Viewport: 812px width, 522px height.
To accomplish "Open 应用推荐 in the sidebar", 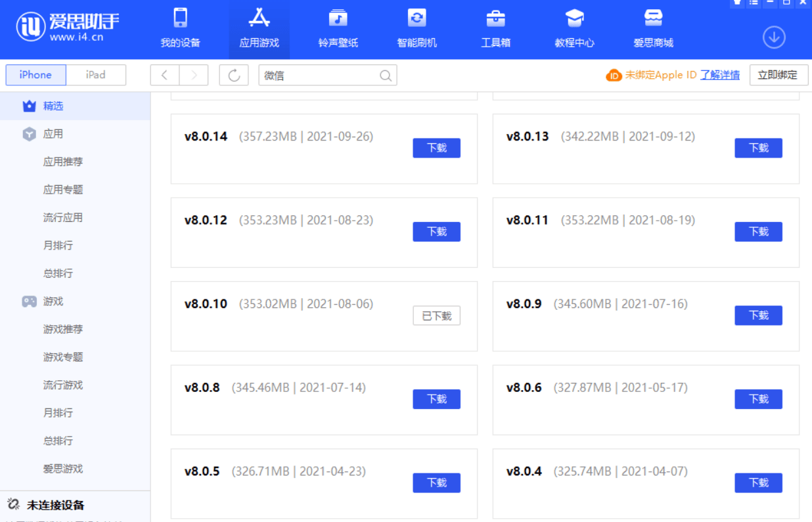I will point(63,162).
